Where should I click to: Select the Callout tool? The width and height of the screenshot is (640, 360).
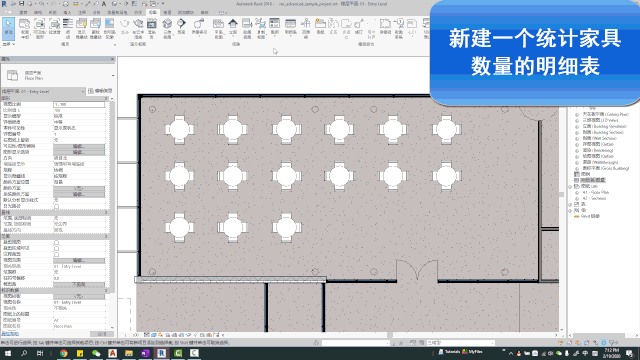[x=199, y=27]
